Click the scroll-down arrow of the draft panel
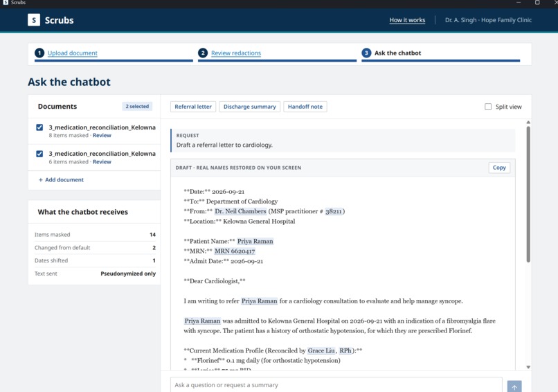The width and height of the screenshot is (558, 392). pos(528,367)
